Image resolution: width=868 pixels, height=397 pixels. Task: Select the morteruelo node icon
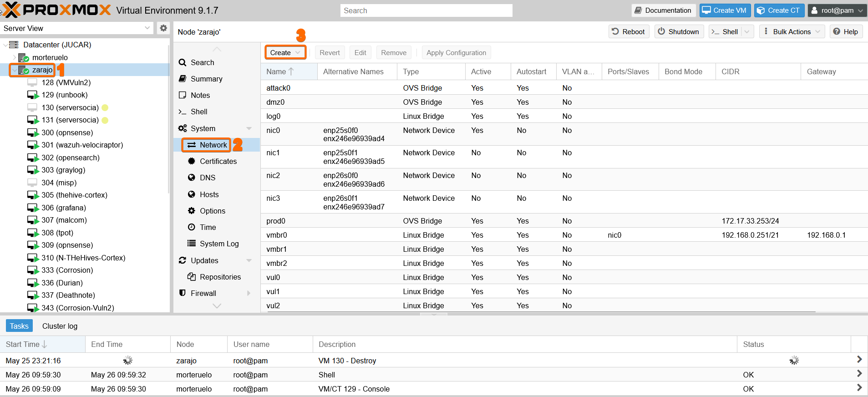(x=24, y=57)
